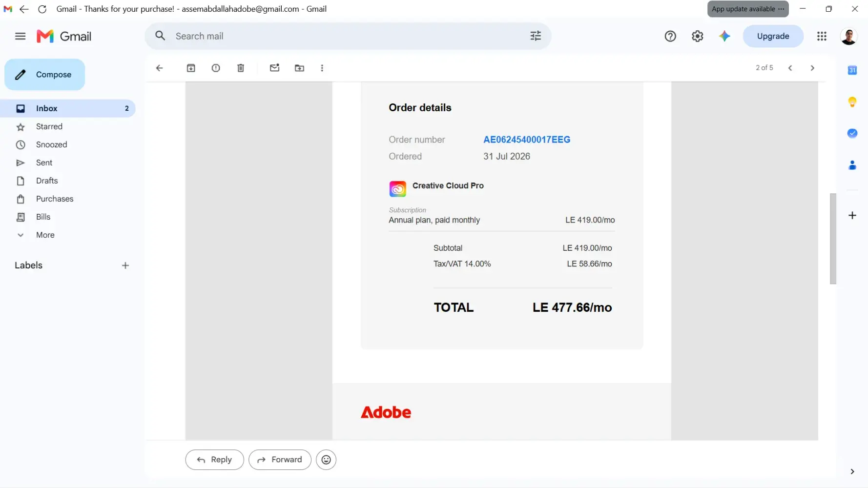Click the Upgrade button
This screenshot has height=488, width=868.
click(x=773, y=36)
